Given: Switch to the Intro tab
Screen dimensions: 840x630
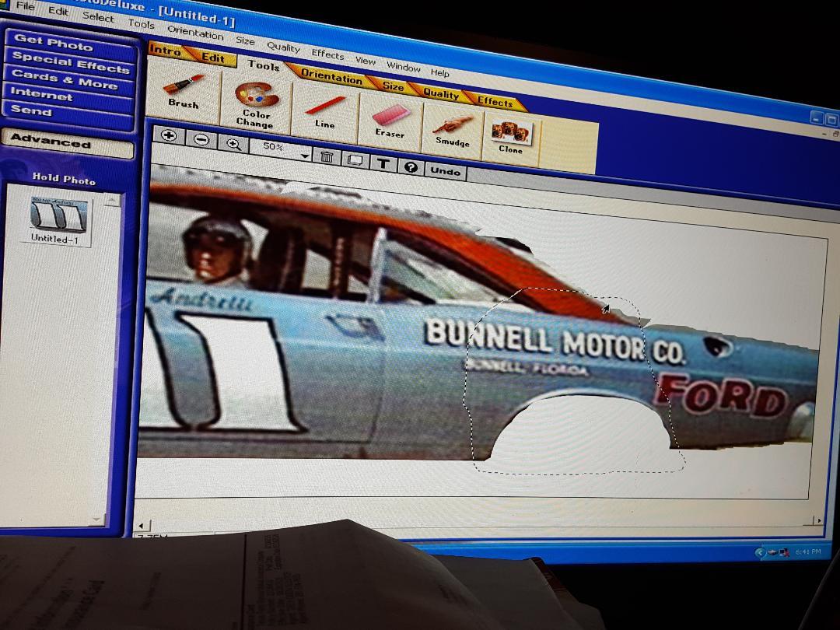Looking at the screenshot, I should point(165,51).
